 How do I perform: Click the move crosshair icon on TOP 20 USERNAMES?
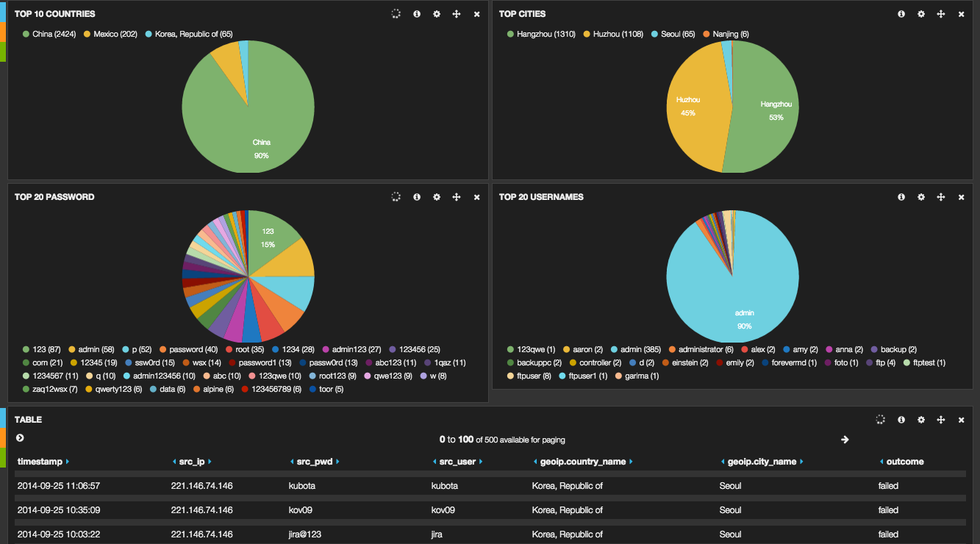941,197
